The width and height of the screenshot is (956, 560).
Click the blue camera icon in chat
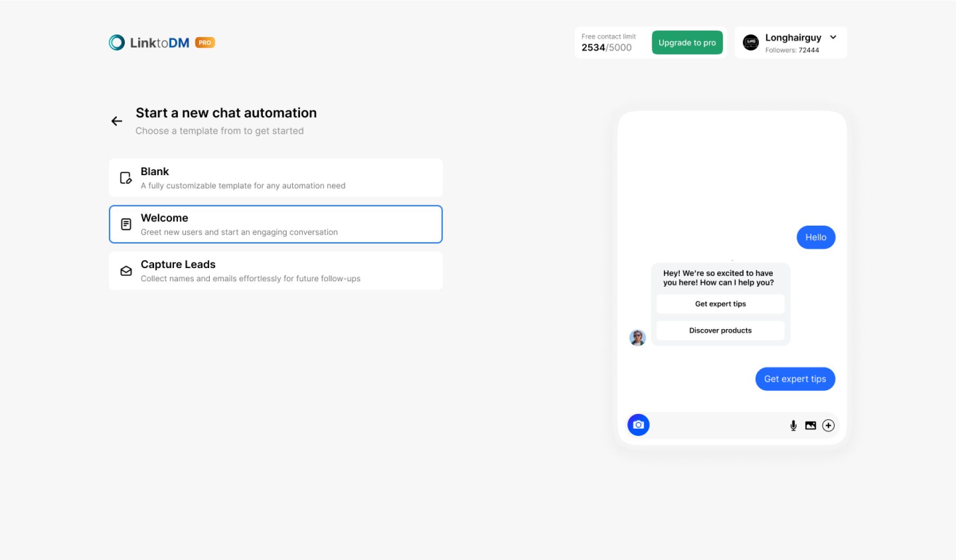click(638, 425)
